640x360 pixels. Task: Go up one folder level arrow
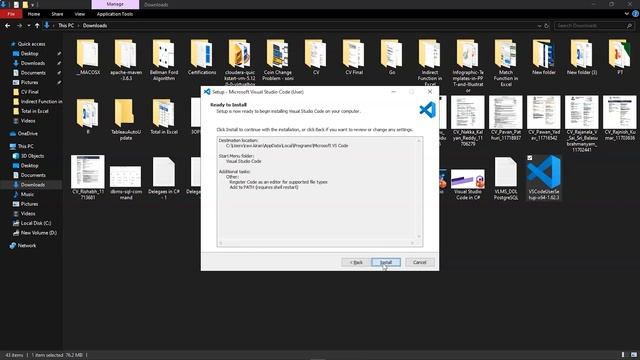coord(37,25)
